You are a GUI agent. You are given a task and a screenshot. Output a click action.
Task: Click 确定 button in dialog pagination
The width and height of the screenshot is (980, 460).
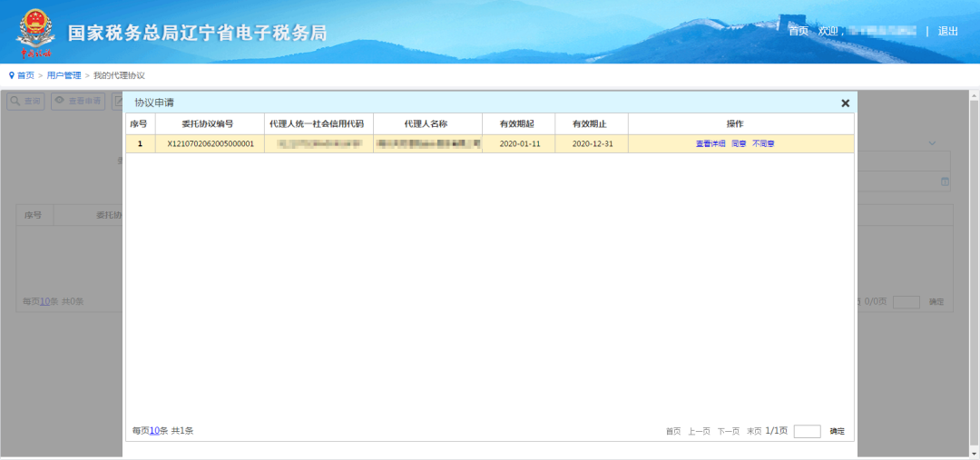pos(837,431)
